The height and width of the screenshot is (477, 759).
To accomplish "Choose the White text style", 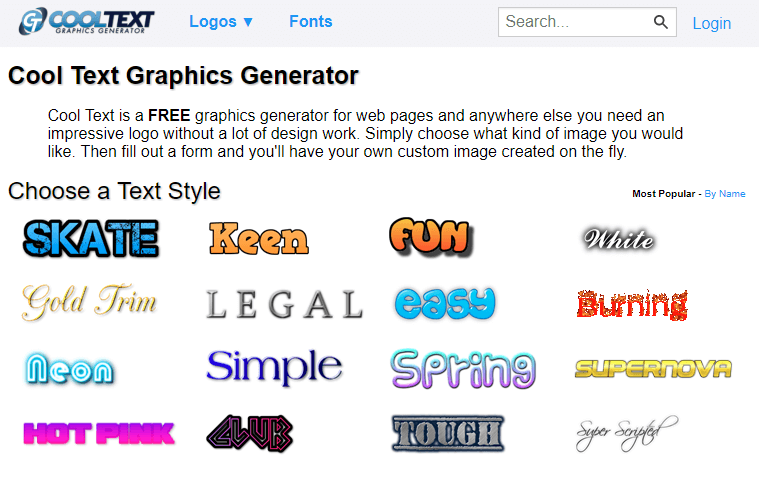I will pyautogui.click(x=619, y=238).
